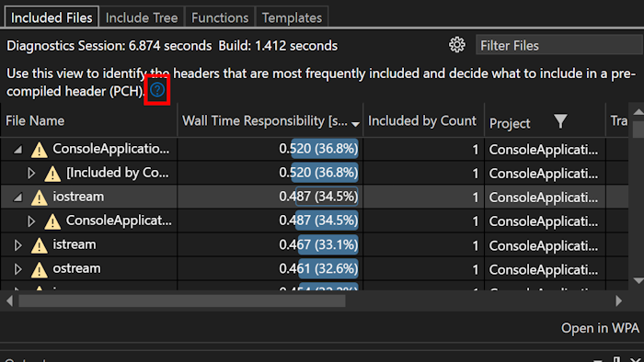644x362 pixels.
Task: Click the Filter Files search box
Action: 559,45
